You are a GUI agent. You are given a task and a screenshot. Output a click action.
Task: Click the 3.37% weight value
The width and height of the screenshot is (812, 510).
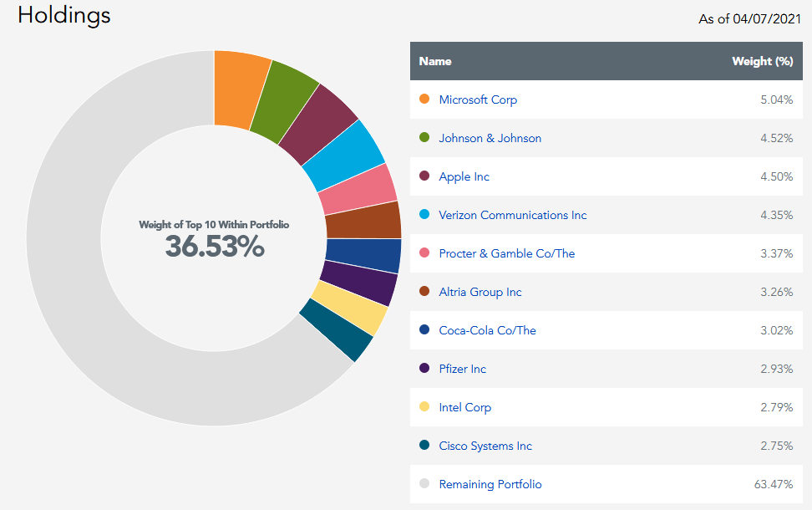point(776,253)
